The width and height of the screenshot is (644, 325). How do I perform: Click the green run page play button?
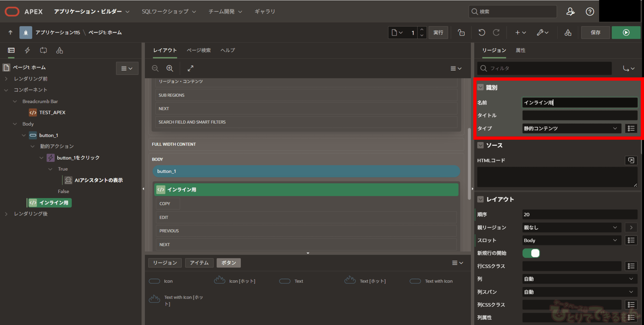tap(626, 32)
